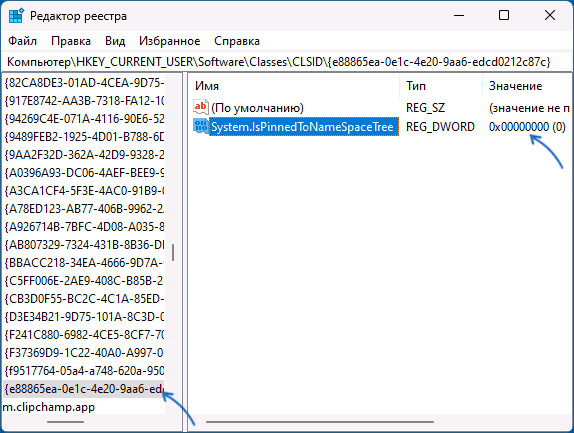Click the values pane horizontal scrollbar thumb

[320, 422]
